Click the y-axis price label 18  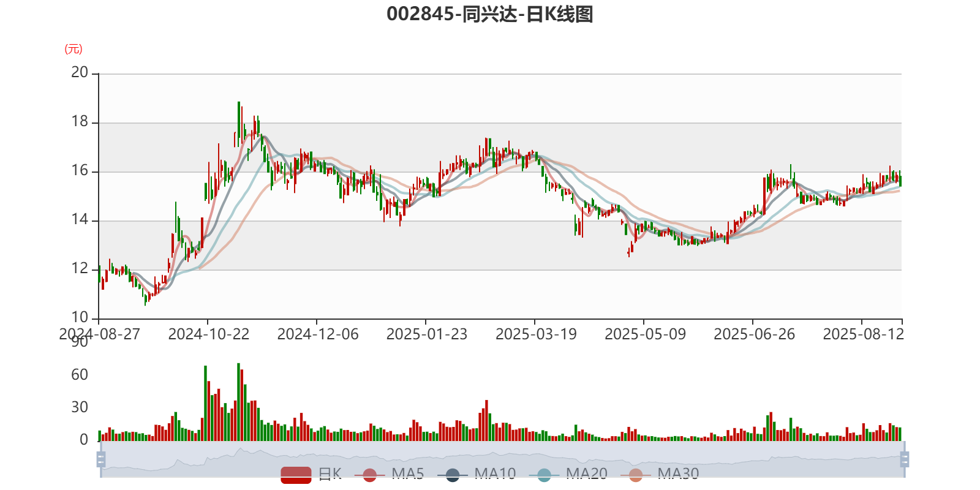80,121
